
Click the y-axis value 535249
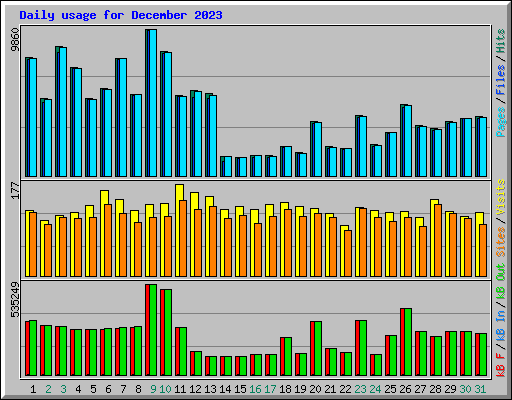15,300
